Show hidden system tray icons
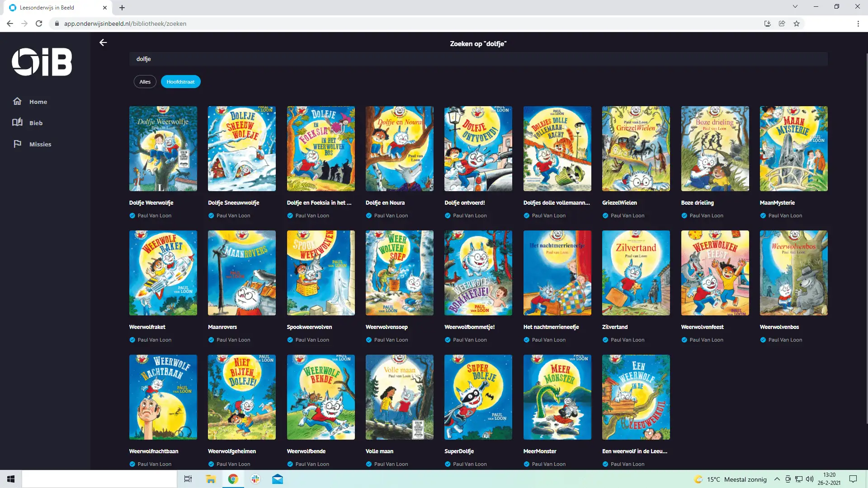 (x=777, y=479)
